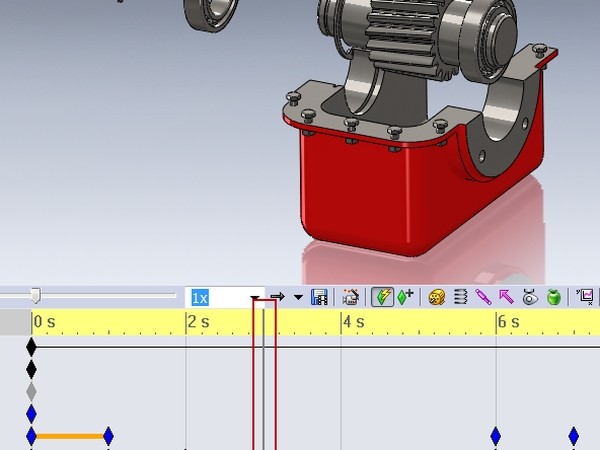Open Results and Plots graph icon
Screen dimensions: 600x450
(x=585, y=297)
